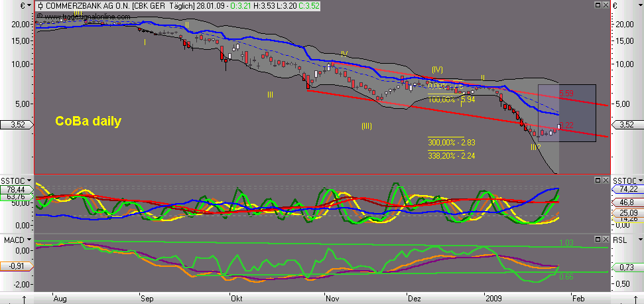This screenshot has height=304, width=644.
Task: Click the 'Sep' month on time axis
Action: pyautogui.click(x=146, y=299)
